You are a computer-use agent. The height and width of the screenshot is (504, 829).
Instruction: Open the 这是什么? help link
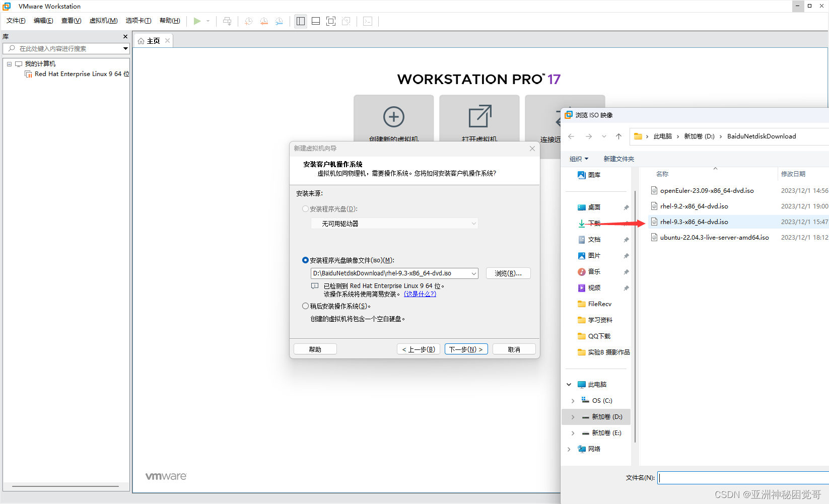tap(420, 294)
